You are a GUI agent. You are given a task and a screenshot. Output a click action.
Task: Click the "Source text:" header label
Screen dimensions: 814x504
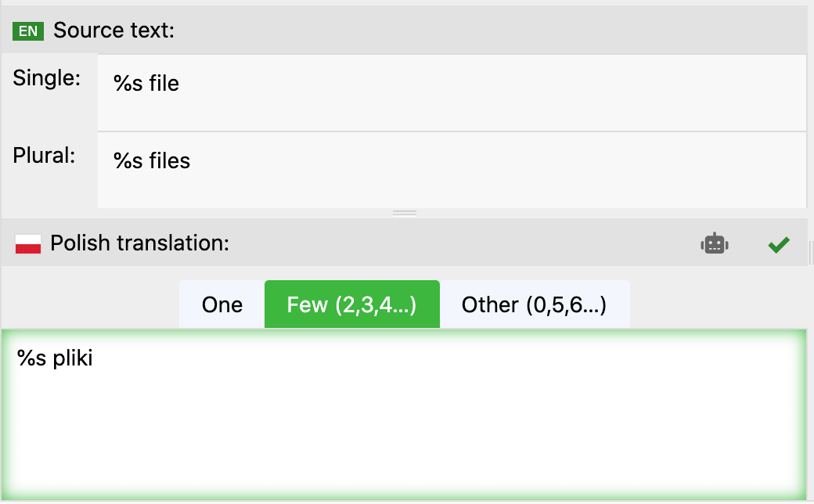point(113,31)
